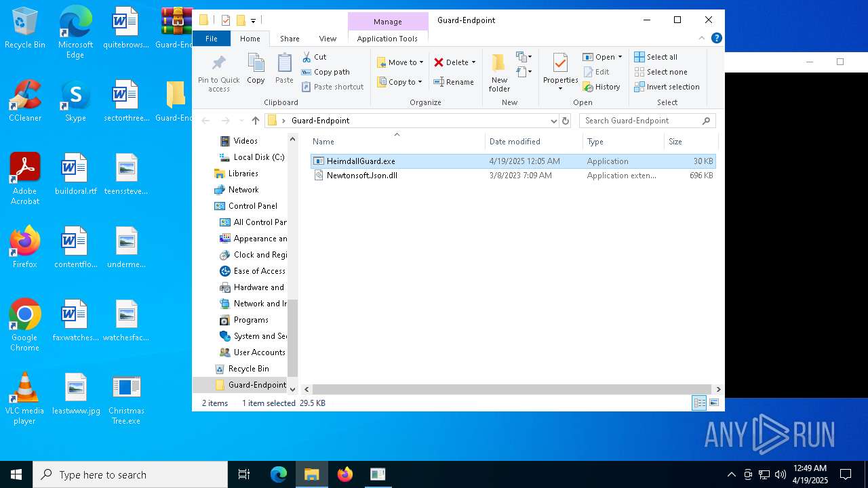This screenshot has height=488, width=868.
Task: Click User Accounts tree item
Action: [x=253, y=352]
